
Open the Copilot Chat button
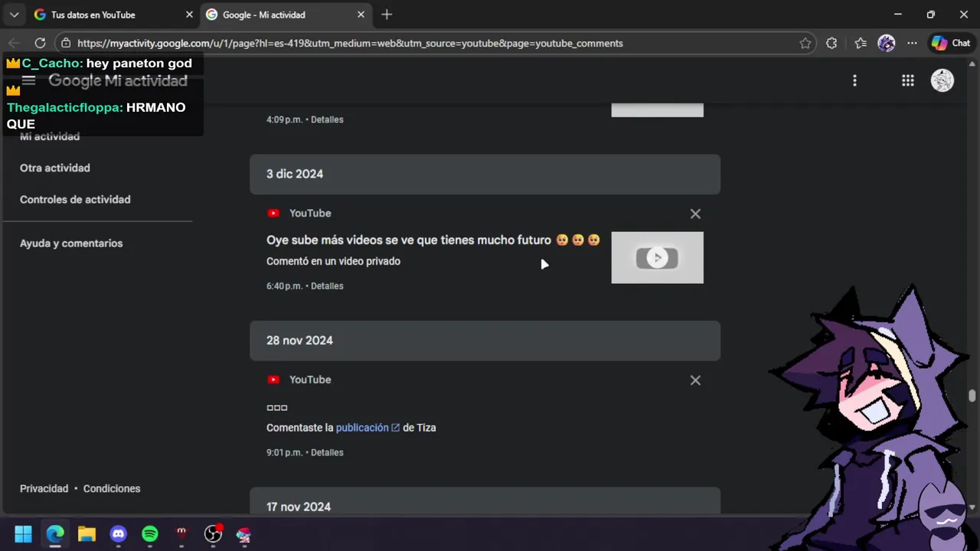coord(951,44)
